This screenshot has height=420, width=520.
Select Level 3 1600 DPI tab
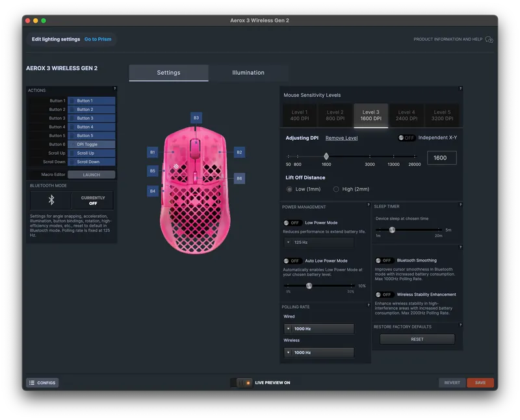coord(370,115)
